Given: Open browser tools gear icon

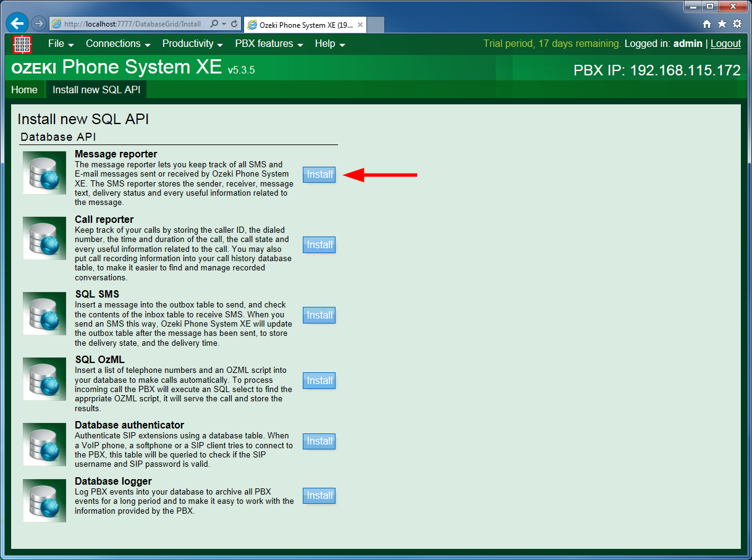Looking at the screenshot, I should (x=737, y=23).
